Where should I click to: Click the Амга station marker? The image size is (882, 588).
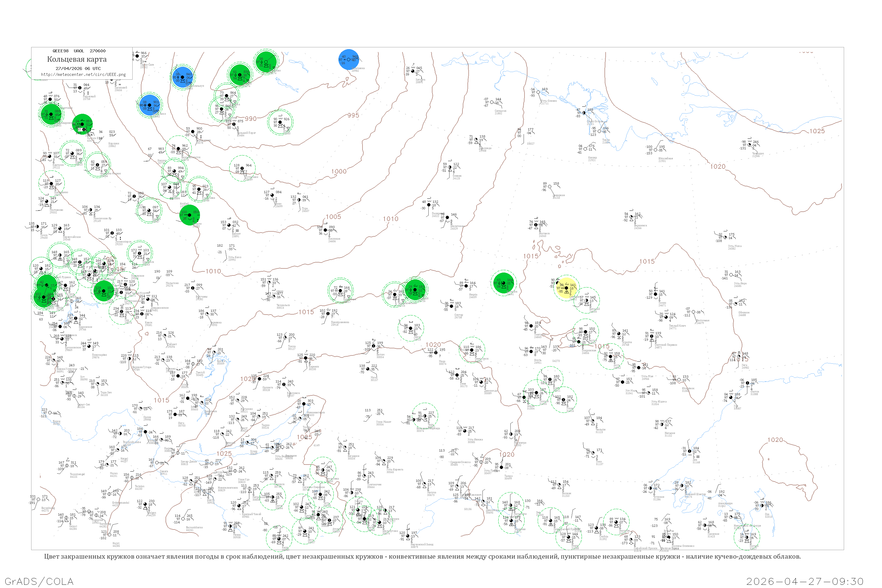[x=611, y=356]
